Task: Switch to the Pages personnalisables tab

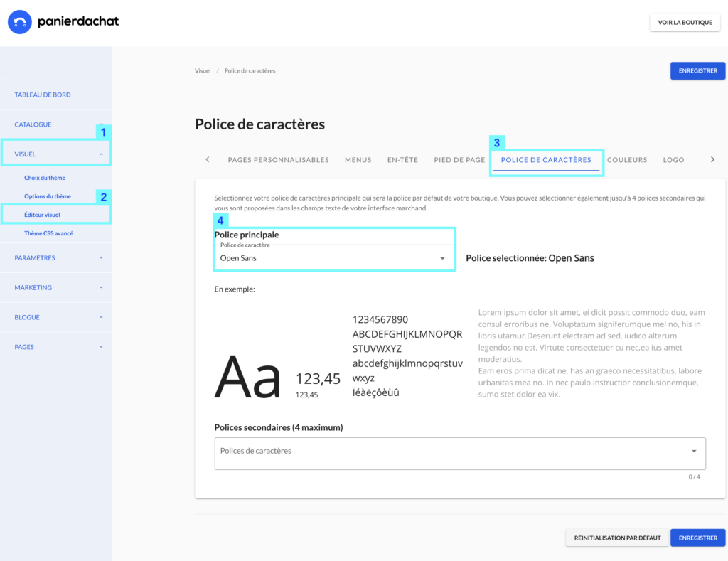Action: pos(278,160)
